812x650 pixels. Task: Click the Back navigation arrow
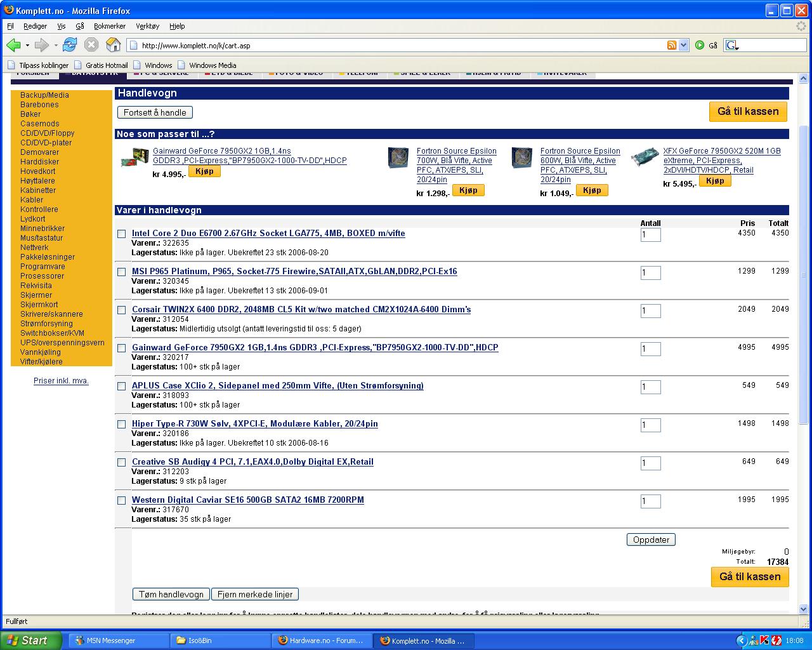pyautogui.click(x=13, y=45)
